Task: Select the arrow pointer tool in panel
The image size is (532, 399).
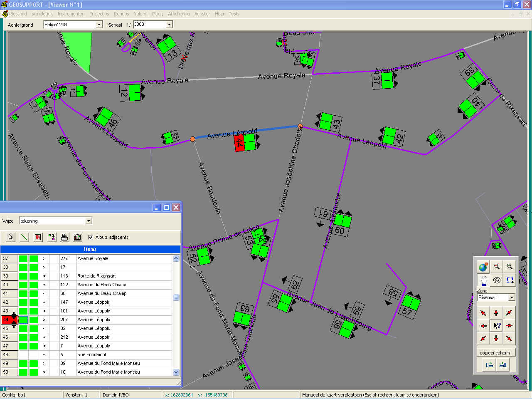Action: tap(11, 237)
